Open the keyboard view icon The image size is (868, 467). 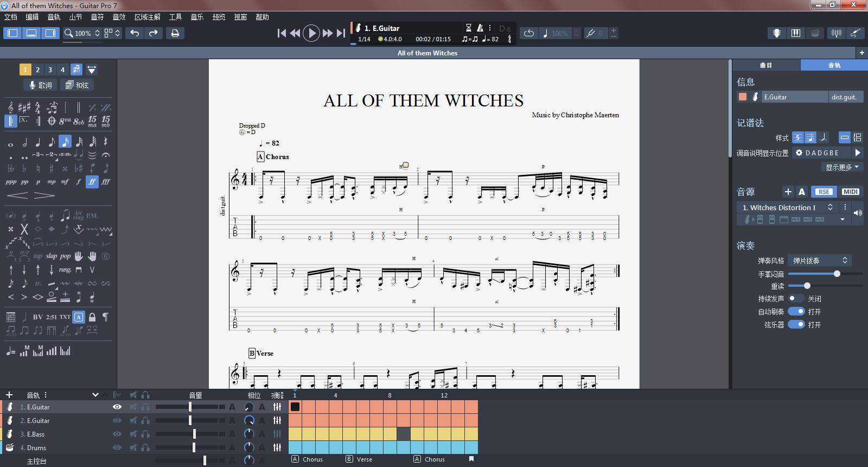click(796, 33)
